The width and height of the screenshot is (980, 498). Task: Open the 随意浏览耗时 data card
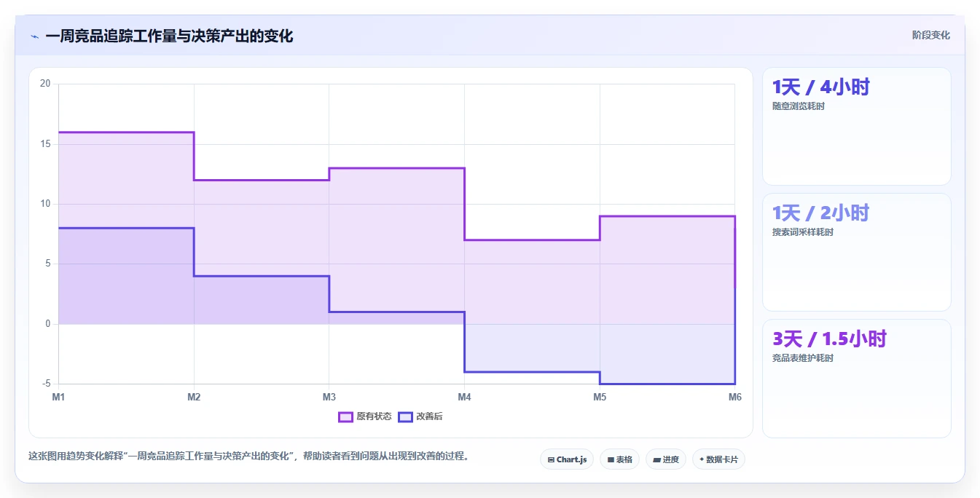click(x=857, y=126)
